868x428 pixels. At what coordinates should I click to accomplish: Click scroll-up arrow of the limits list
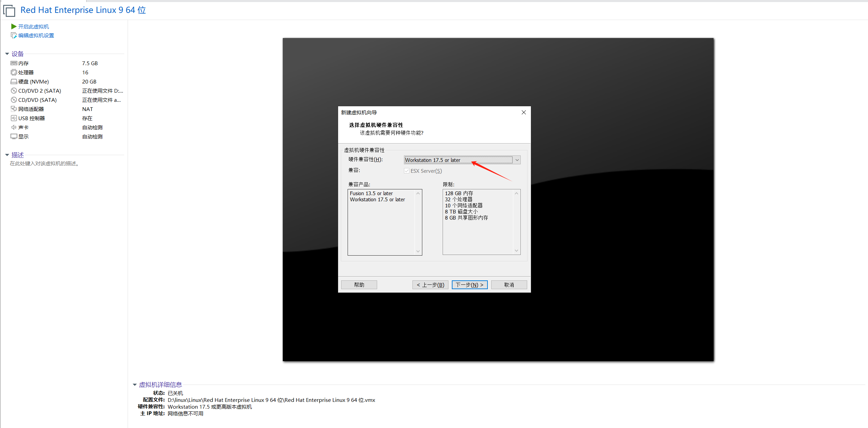point(517,193)
